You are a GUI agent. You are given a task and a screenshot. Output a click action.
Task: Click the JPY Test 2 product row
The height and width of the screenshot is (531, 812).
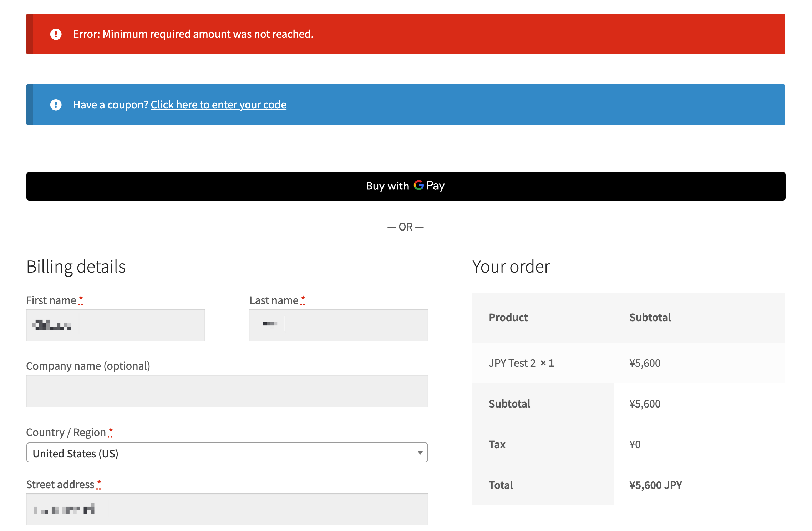[x=521, y=363]
